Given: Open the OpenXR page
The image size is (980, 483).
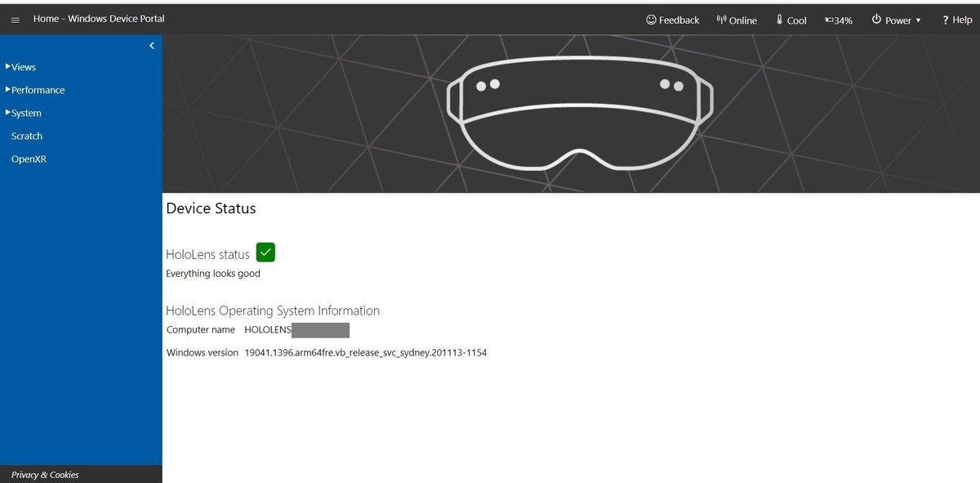Looking at the screenshot, I should 29,159.
